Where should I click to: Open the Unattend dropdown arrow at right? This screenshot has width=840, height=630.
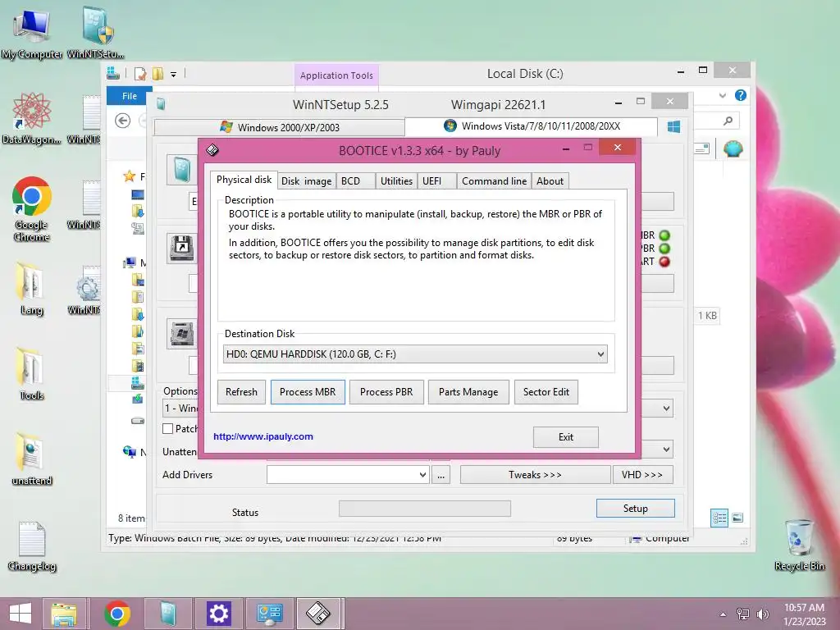[666, 450]
